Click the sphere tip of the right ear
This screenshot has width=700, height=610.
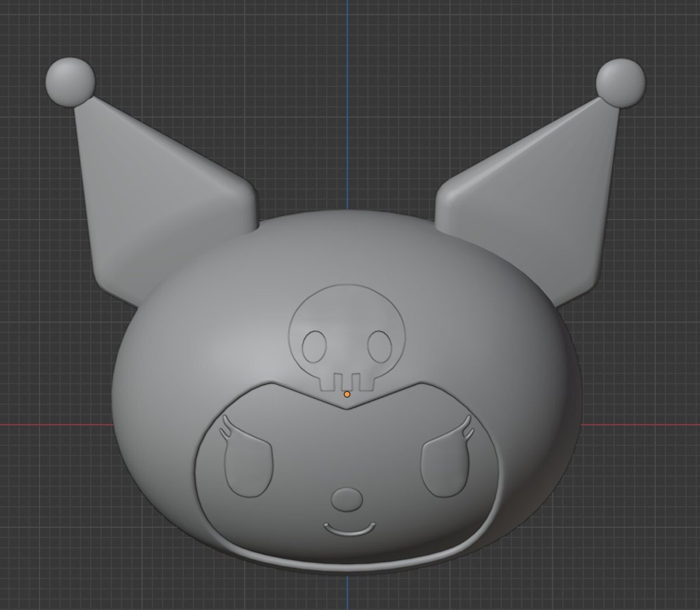[x=621, y=83]
